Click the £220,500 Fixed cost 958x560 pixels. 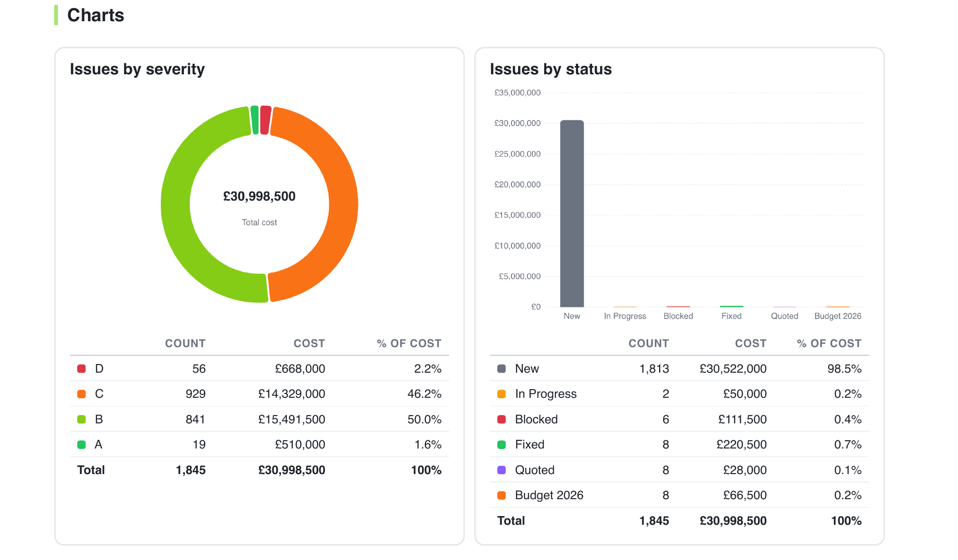pyautogui.click(x=741, y=445)
